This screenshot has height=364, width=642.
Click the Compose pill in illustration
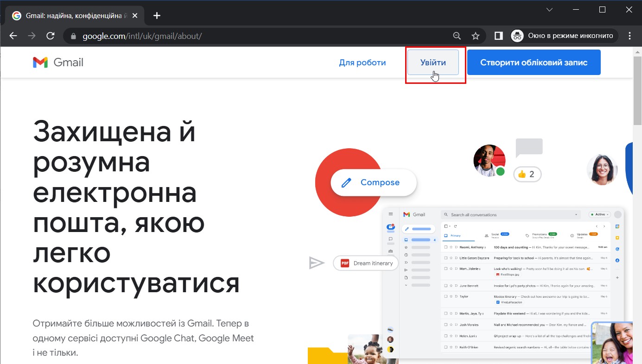coord(374,182)
